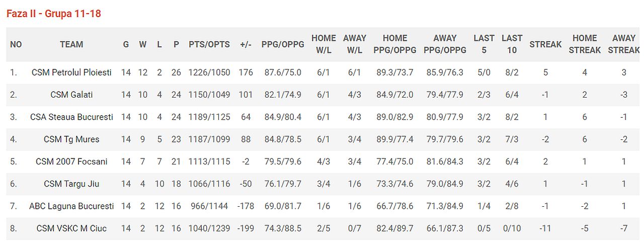Click the HOME STREAK column header
Viewport: 644px width, 249px height.
click(x=585, y=44)
